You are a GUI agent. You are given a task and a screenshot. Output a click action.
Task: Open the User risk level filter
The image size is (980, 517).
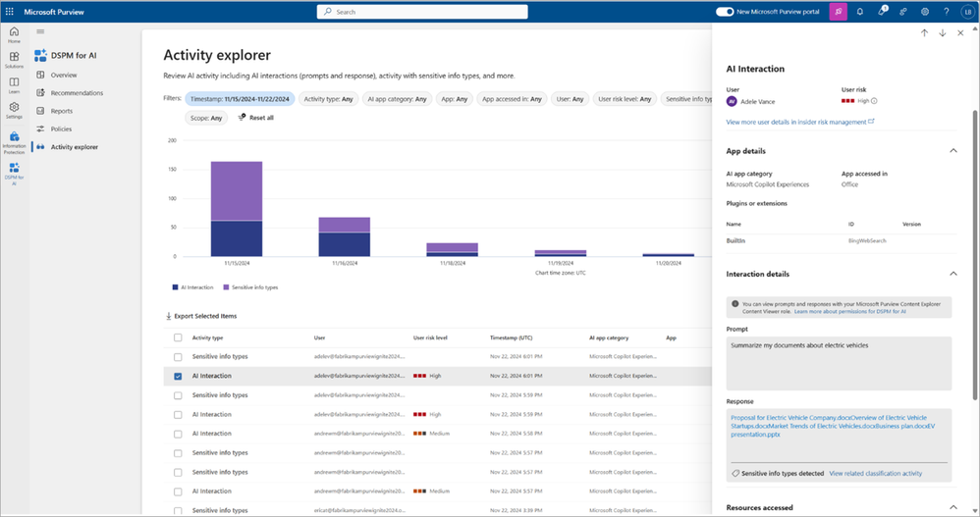pyautogui.click(x=625, y=99)
